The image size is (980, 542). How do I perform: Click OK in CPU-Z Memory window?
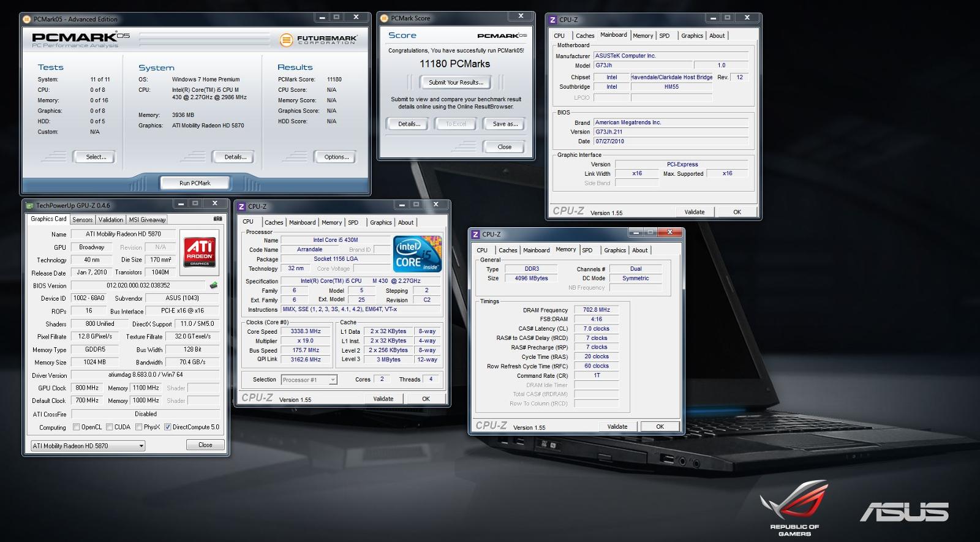pos(660,426)
